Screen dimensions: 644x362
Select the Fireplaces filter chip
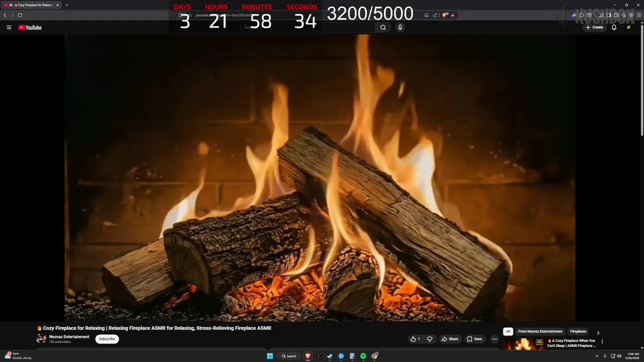coord(578,331)
